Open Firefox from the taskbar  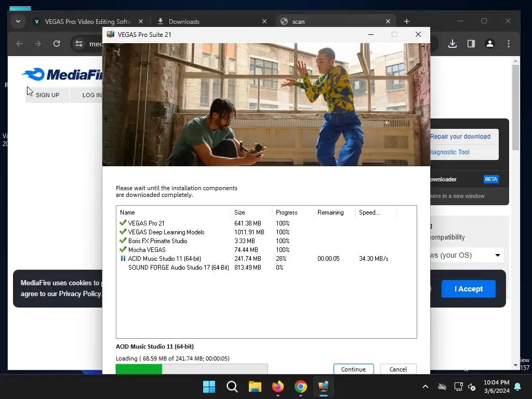[x=278, y=387]
